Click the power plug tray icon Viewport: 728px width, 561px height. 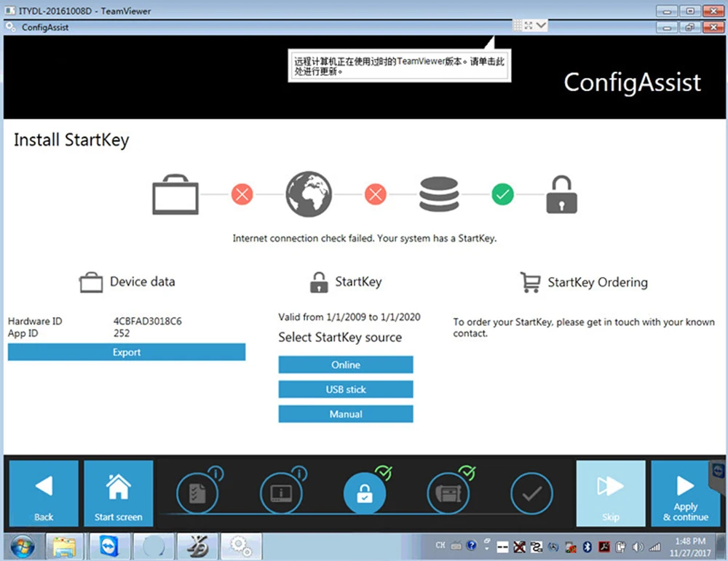621,547
